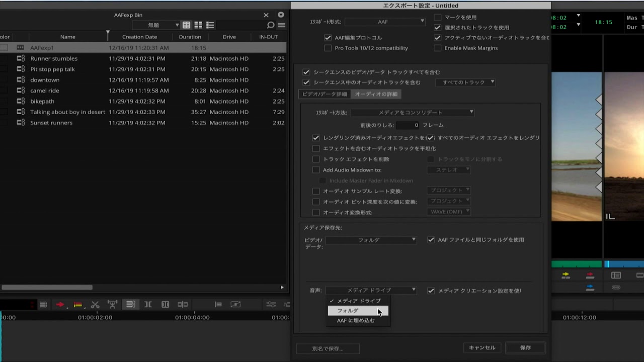
Task: Enable オーディオ サンプル レート変換 checkbox
Action: [x=316, y=191]
